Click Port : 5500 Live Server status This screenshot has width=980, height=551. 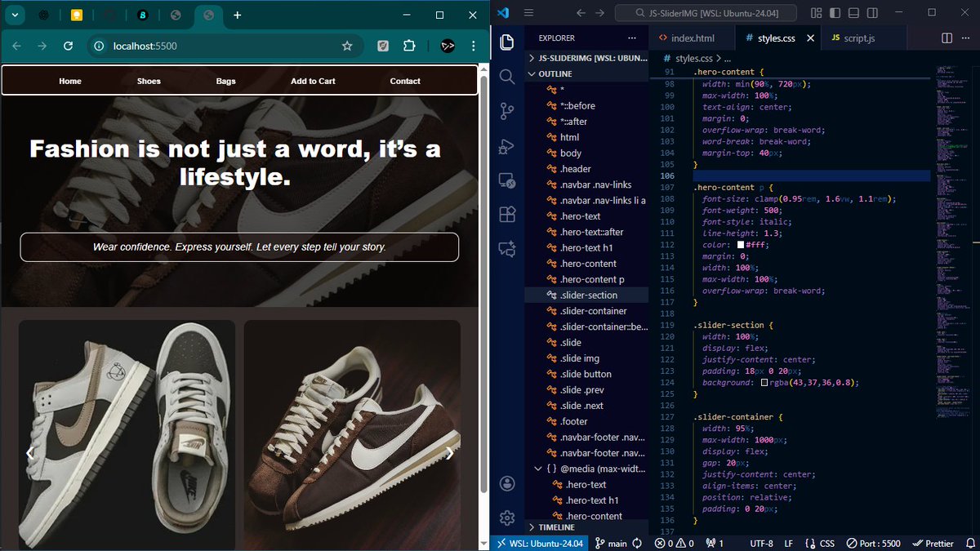click(873, 543)
